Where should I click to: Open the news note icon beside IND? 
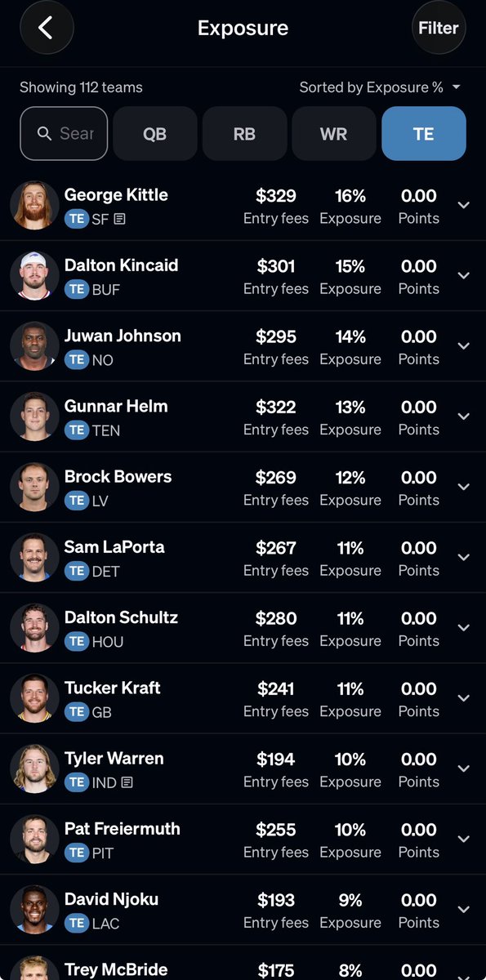click(x=127, y=782)
